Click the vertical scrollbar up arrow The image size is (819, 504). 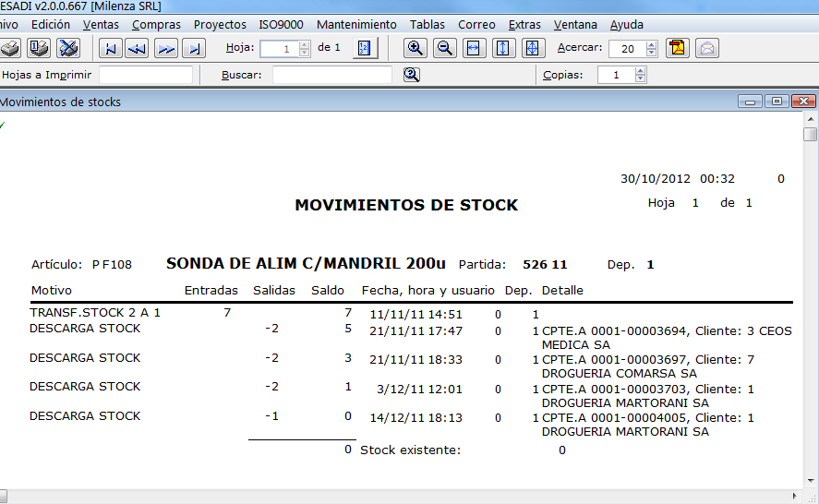(x=811, y=120)
